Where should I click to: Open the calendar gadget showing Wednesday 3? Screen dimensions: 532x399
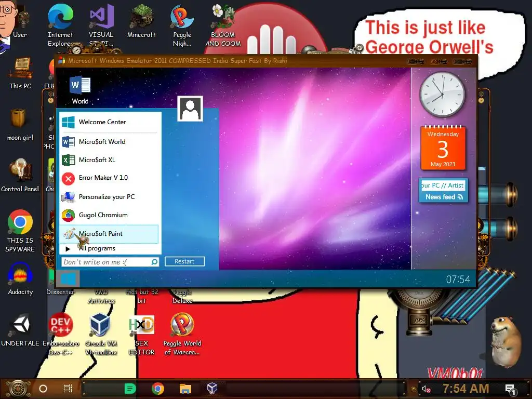click(443, 148)
